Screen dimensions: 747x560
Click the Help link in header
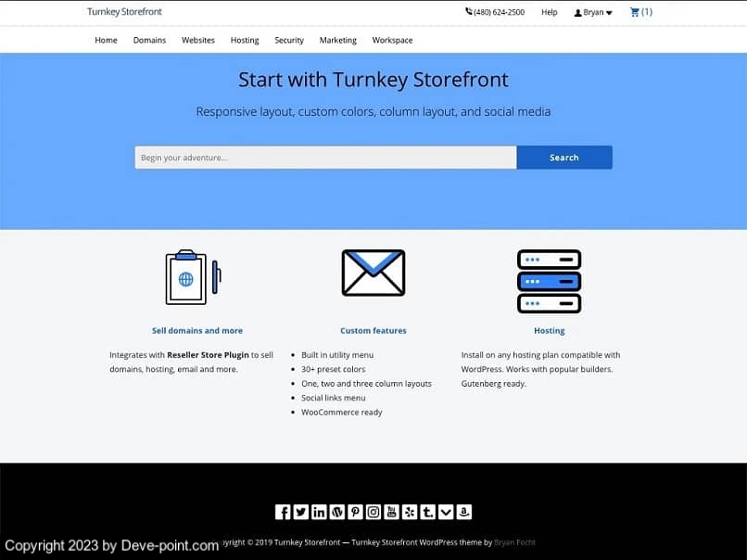[549, 13]
